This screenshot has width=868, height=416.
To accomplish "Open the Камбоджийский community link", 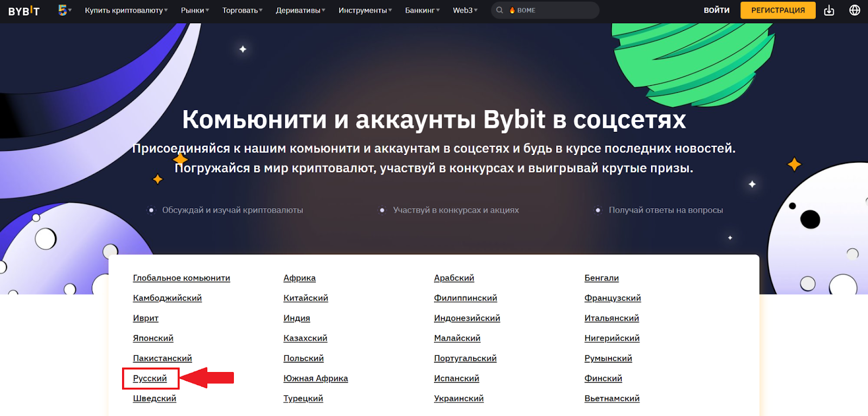I will tap(167, 298).
